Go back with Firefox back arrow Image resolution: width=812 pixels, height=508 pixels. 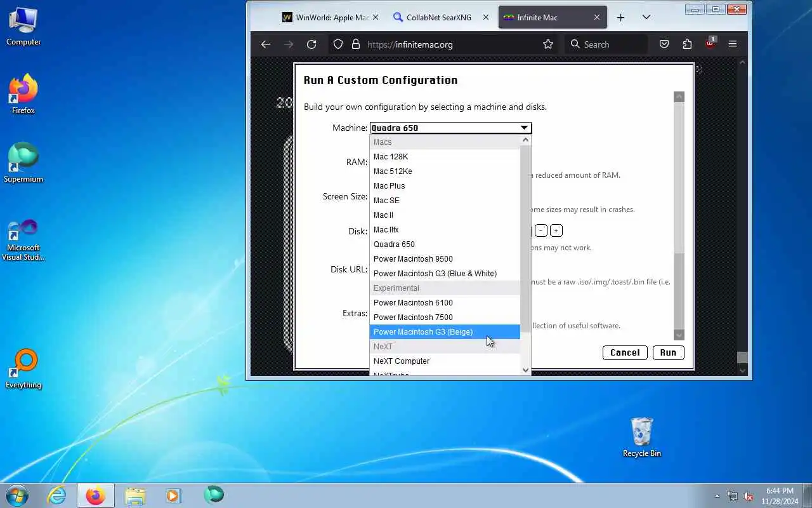point(266,44)
